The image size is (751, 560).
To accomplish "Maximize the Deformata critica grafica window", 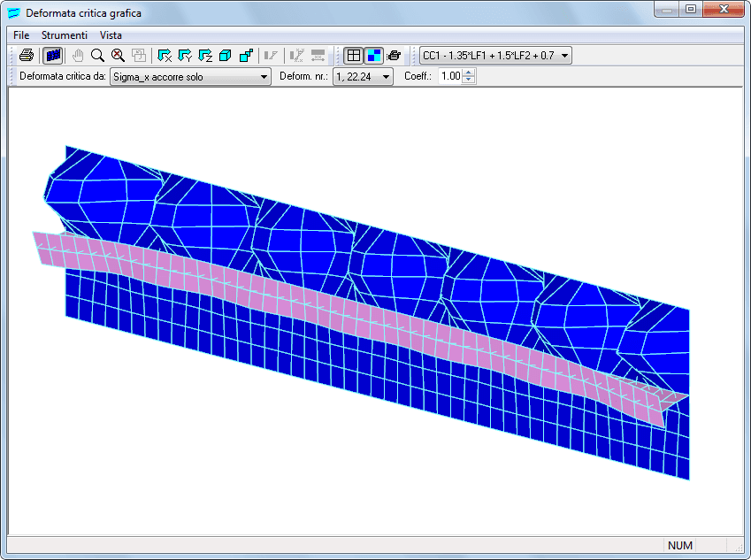I will pyautogui.click(x=690, y=9).
